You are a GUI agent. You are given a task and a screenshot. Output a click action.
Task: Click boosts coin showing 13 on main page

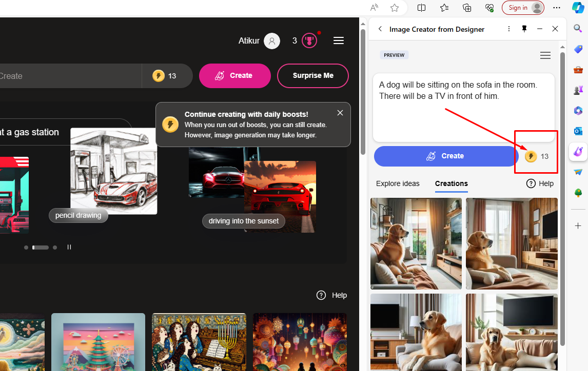coord(165,76)
